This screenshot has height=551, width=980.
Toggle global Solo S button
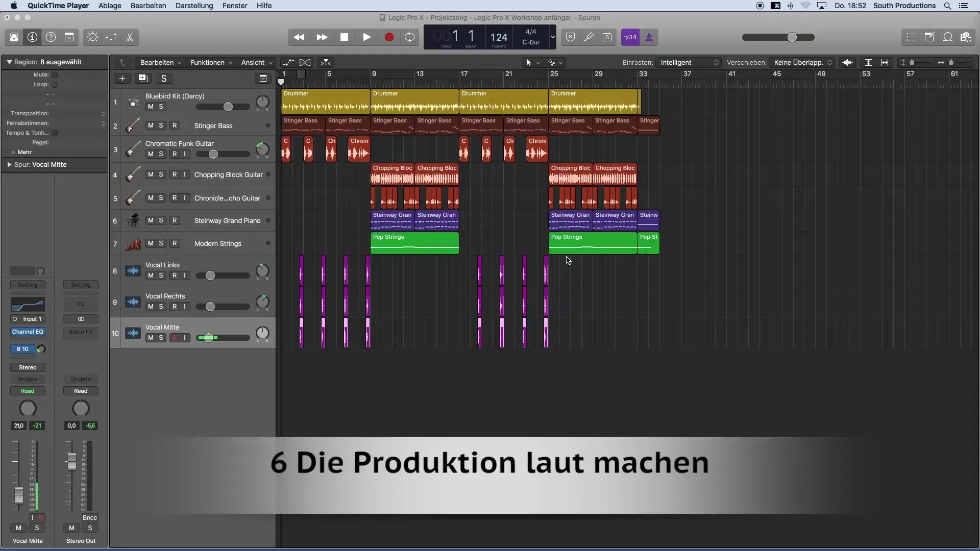(164, 79)
